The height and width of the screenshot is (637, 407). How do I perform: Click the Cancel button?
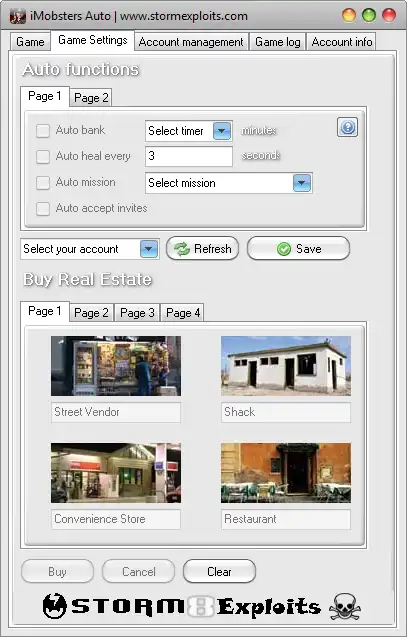139,572
